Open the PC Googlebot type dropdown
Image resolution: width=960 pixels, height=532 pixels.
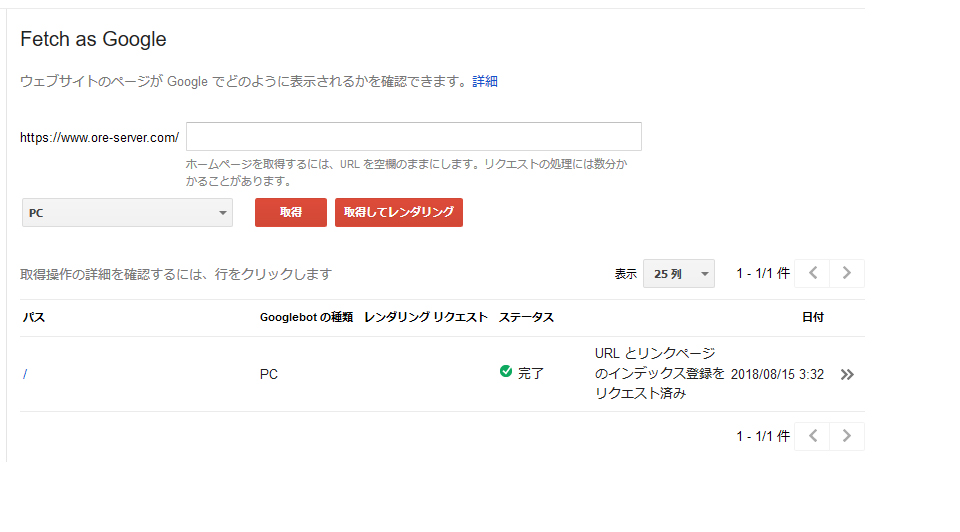[x=127, y=212]
